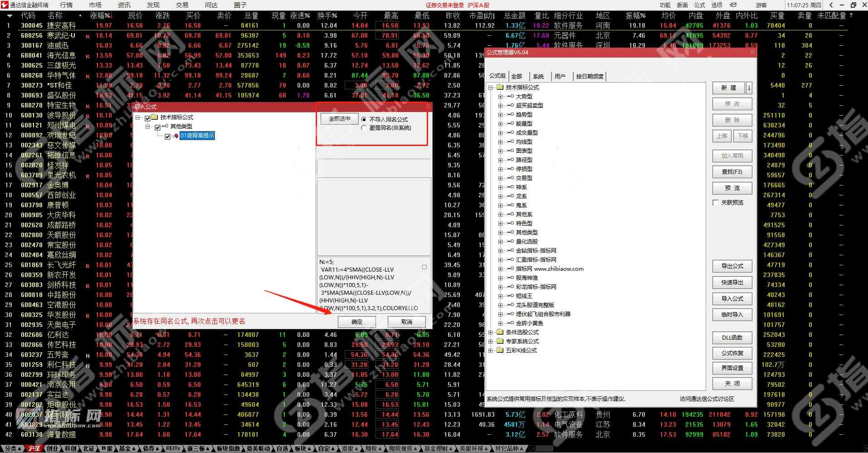Click the 导出公式 button
The image size is (868, 453).
[x=731, y=266]
